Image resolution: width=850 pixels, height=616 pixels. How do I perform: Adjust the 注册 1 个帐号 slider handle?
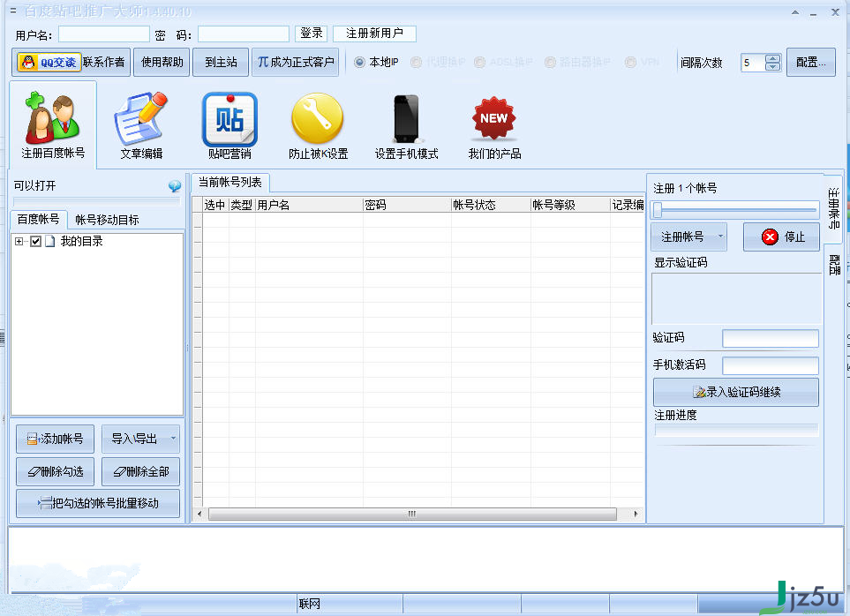click(658, 210)
